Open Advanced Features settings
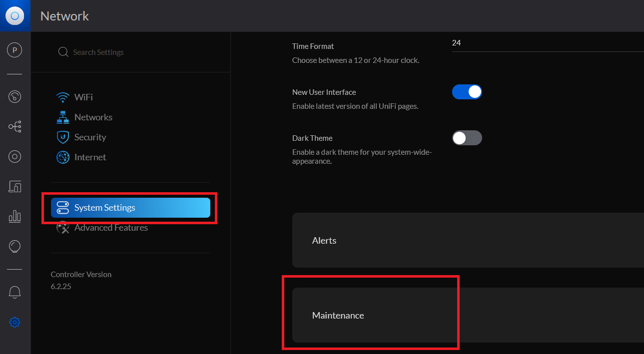This screenshot has height=354, width=644. 110,228
